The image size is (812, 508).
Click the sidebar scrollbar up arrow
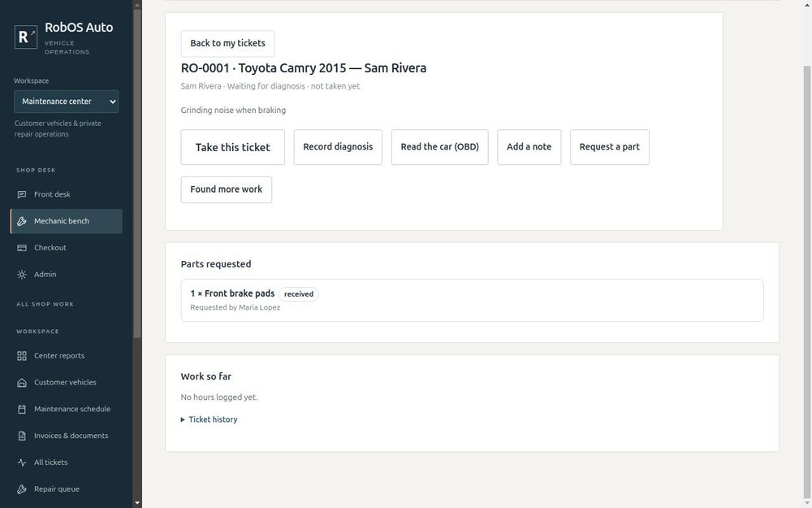tap(137, 5)
